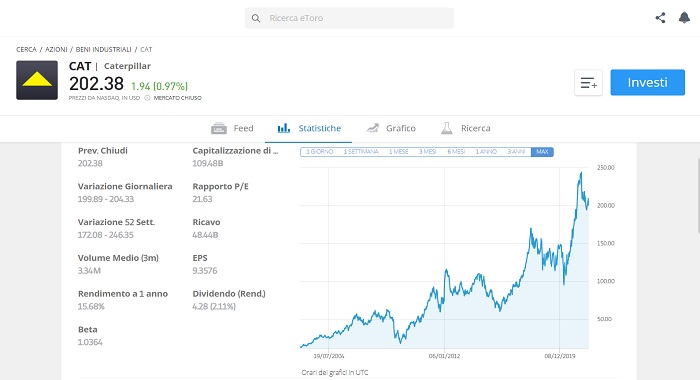The width and height of the screenshot is (700, 380).
Task: Click the Investi button
Action: pos(647,83)
